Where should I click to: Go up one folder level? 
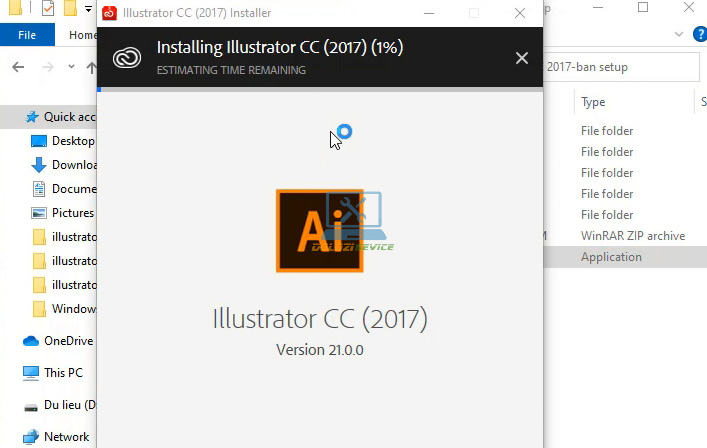[91, 67]
